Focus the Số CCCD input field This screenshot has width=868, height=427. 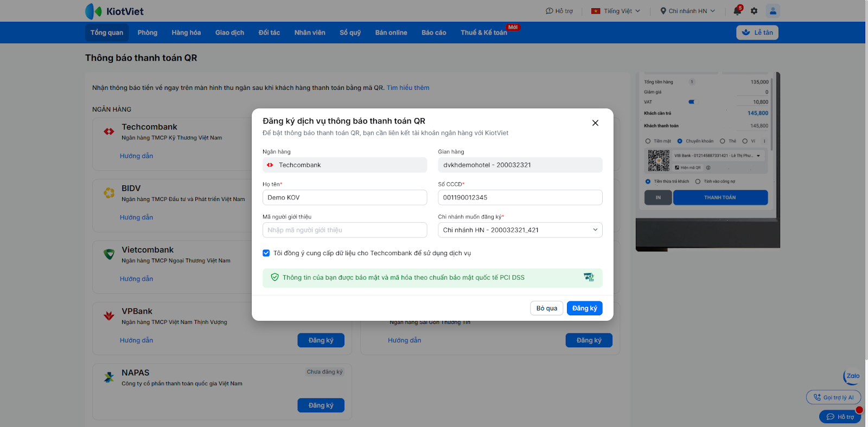click(520, 198)
